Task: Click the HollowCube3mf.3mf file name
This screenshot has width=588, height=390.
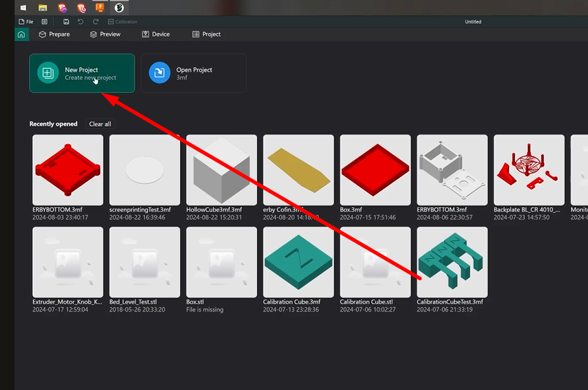Action: [x=214, y=210]
